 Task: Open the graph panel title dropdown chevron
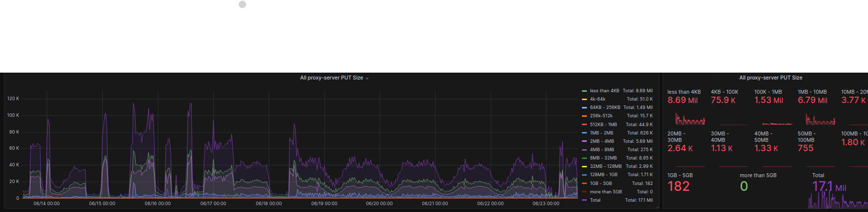click(x=367, y=79)
